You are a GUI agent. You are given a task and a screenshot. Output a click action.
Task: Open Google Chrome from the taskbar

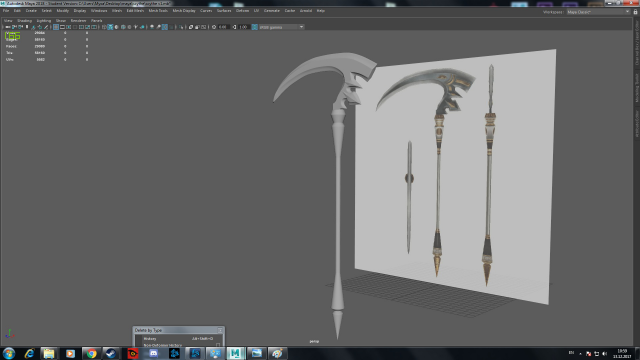(91, 353)
